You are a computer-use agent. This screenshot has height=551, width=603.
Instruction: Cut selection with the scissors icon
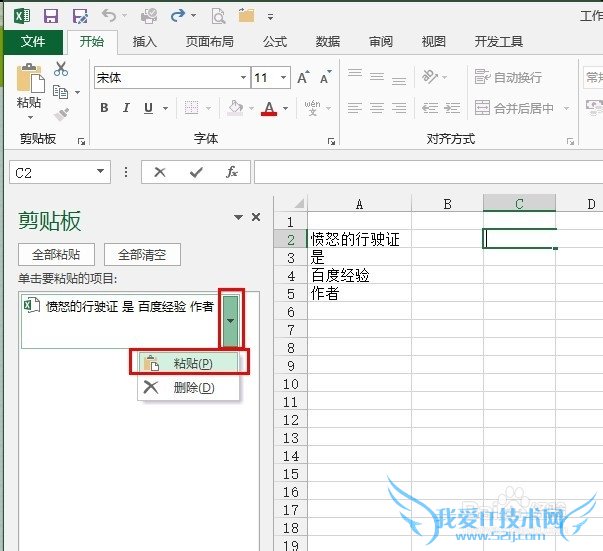point(61,69)
